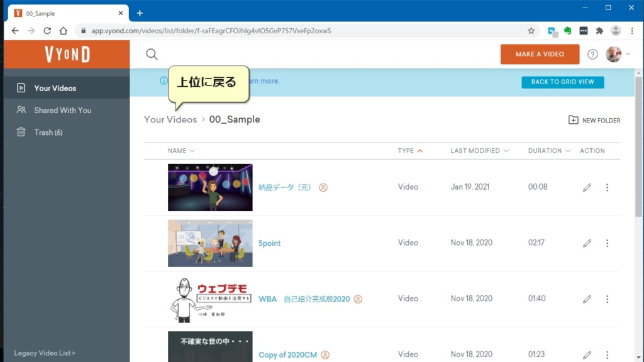Open the Legacy Video List link
Screen dimensions: 644x362
pos(45,353)
